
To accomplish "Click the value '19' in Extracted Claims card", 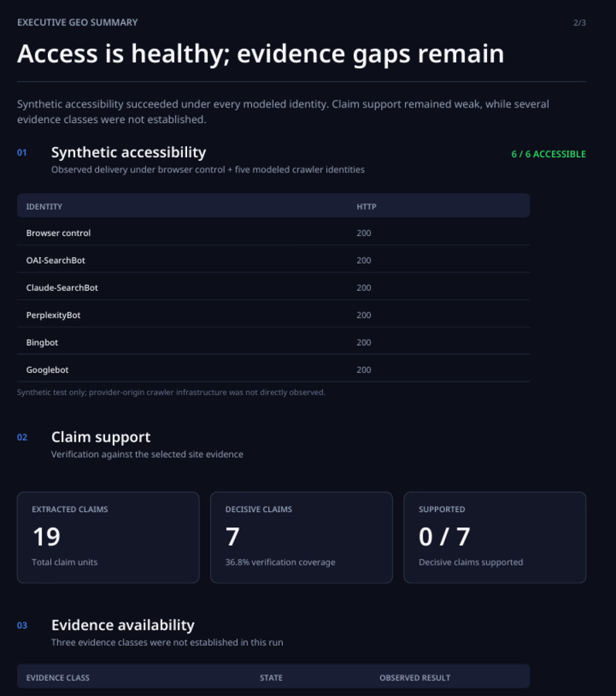I will (x=46, y=537).
